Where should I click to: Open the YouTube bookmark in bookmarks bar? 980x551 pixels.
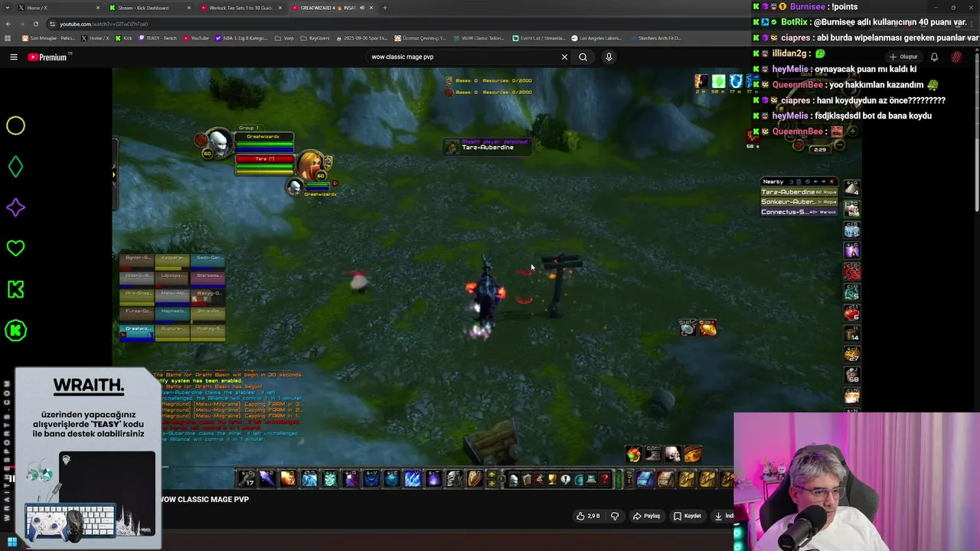196,37
